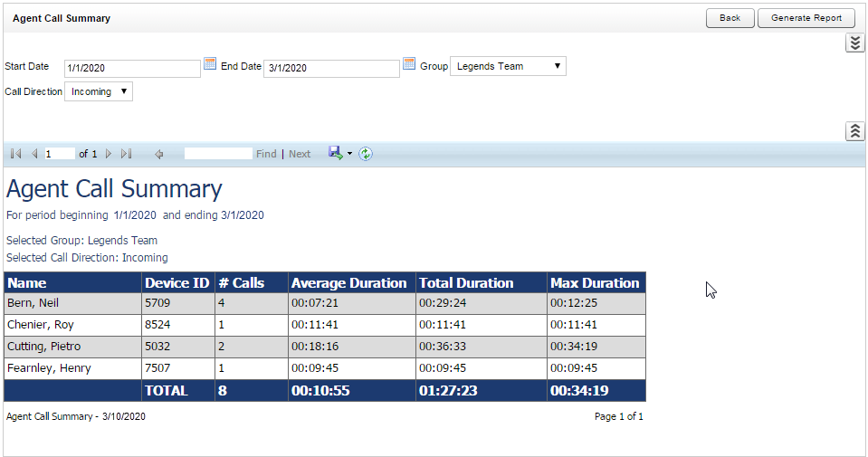Go to first page of report

[x=16, y=154]
